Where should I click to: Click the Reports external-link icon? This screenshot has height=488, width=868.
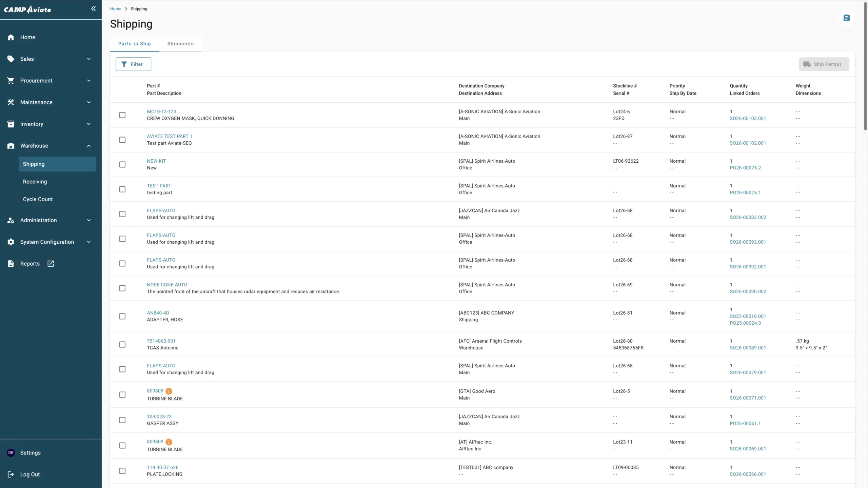51,264
